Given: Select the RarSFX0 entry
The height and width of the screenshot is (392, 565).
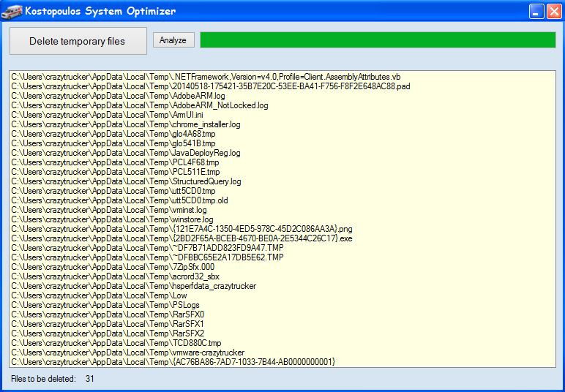Looking at the screenshot, I should coord(108,314).
